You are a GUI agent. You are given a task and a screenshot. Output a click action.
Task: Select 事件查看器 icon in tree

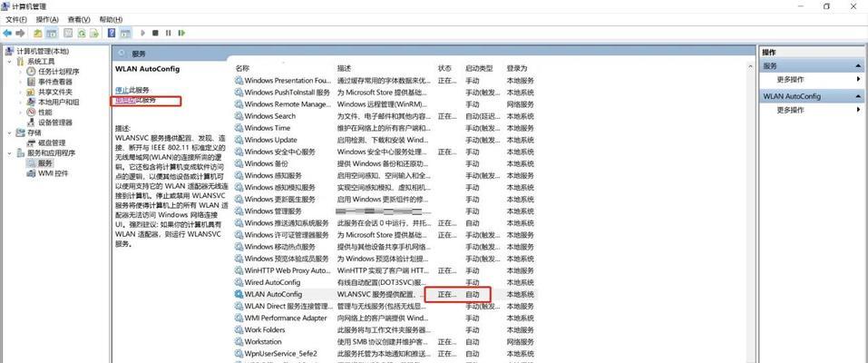[32, 82]
